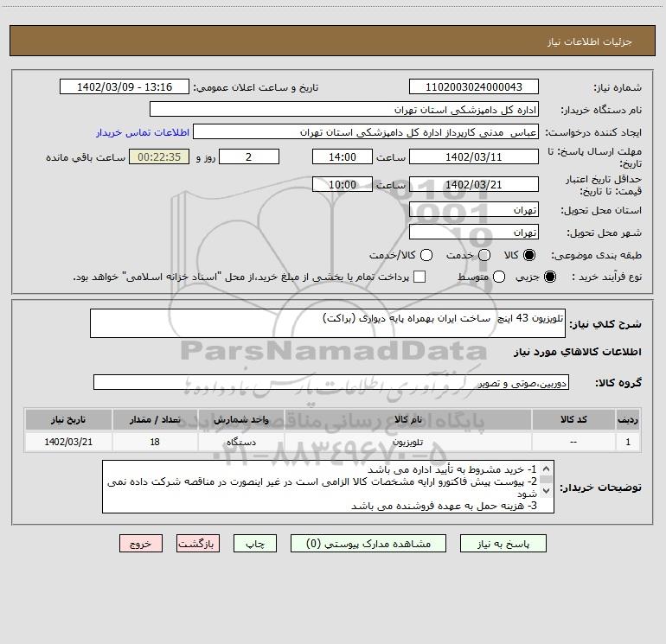Open اطلاعات تماس خریدار link

coord(143,132)
